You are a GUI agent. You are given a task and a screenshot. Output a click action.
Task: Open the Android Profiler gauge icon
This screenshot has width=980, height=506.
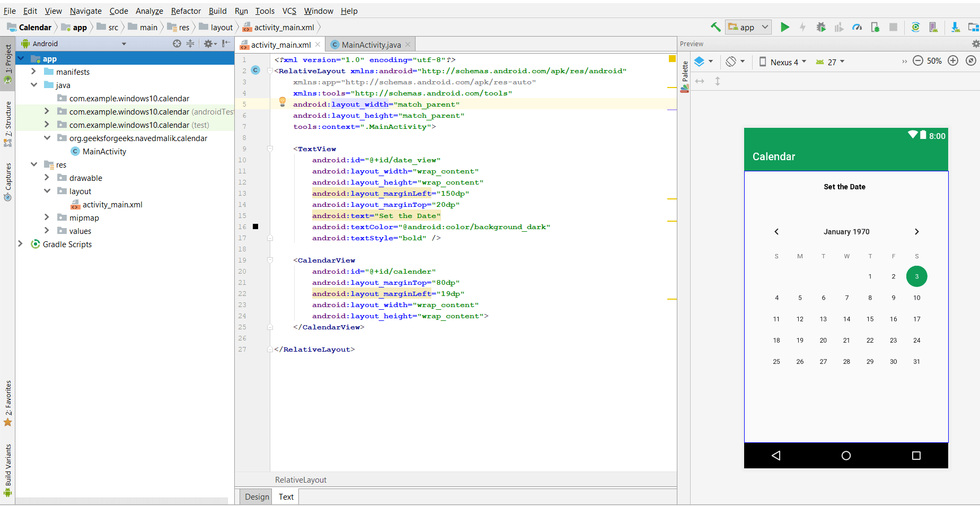pos(857,27)
